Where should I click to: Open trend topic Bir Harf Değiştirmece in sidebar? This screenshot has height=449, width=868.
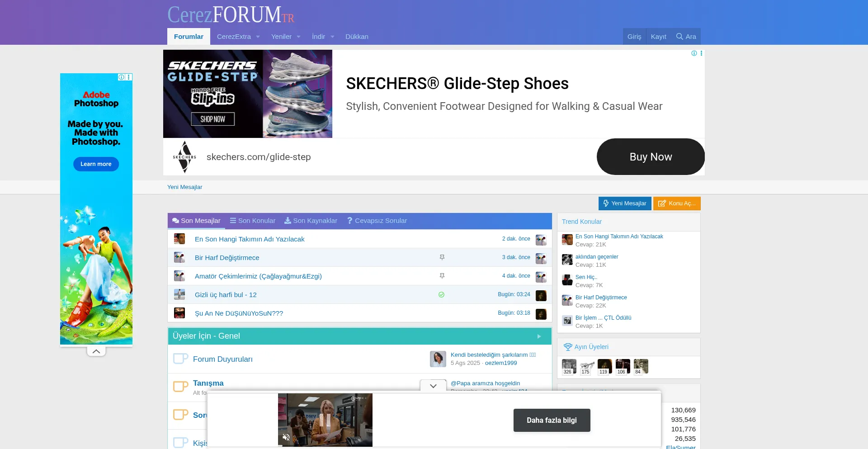coord(601,298)
